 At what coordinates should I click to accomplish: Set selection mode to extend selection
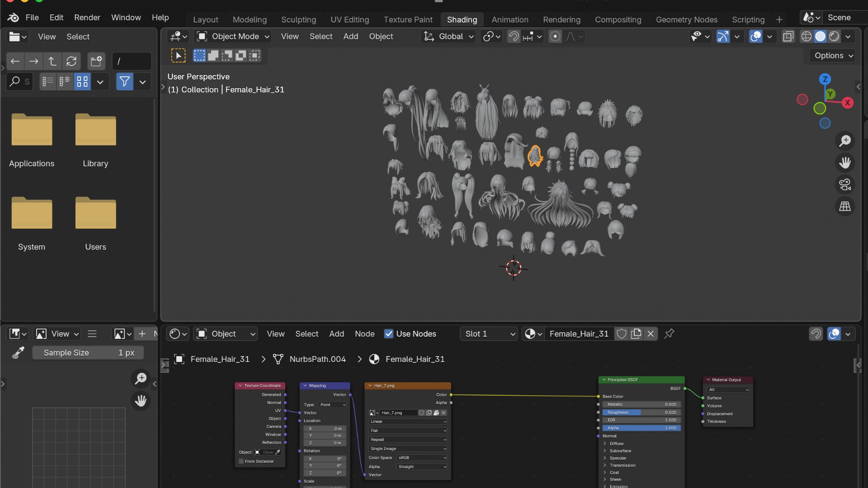pyautogui.click(x=213, y=56)
